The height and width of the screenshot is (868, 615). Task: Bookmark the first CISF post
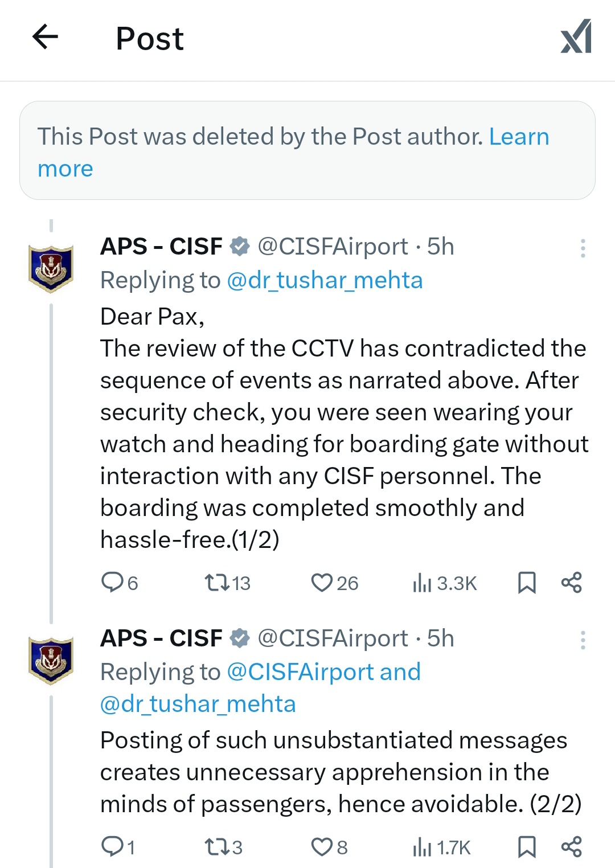point(527,583)
